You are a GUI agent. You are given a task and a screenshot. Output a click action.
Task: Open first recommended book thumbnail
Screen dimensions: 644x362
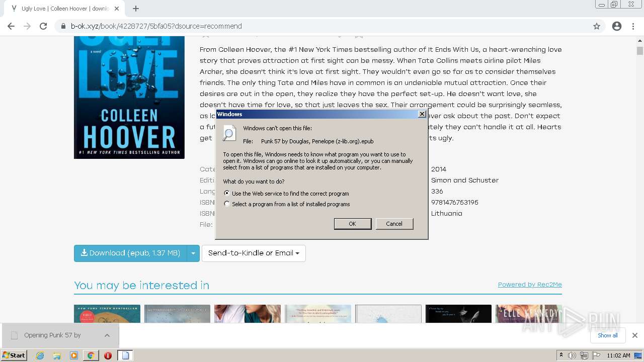coord(106,313)
